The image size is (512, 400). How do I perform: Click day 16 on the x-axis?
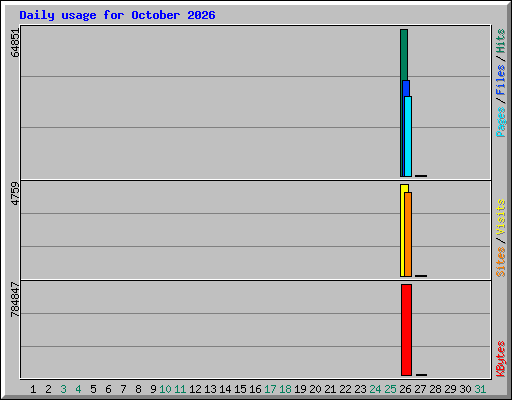click(x=255, y=389)
